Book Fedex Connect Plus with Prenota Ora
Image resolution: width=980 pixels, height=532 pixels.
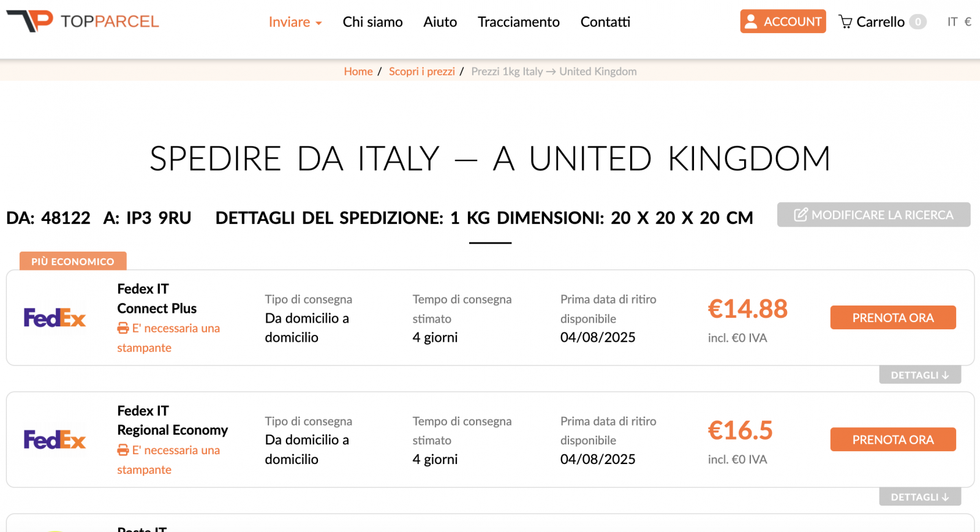pyautogui.click(x=893, y=318)
